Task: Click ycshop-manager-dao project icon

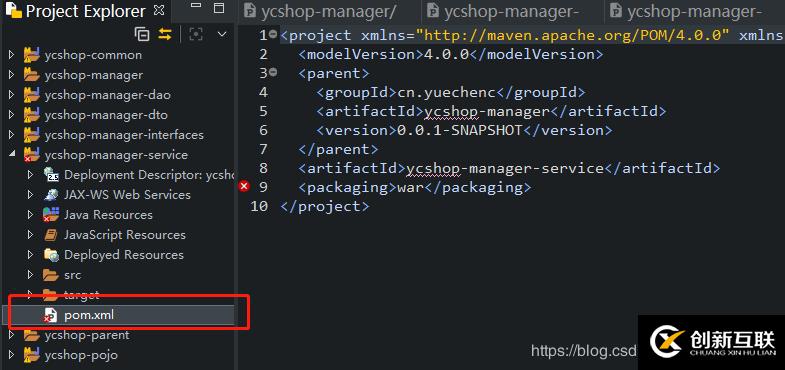Action: pos(31,95)
